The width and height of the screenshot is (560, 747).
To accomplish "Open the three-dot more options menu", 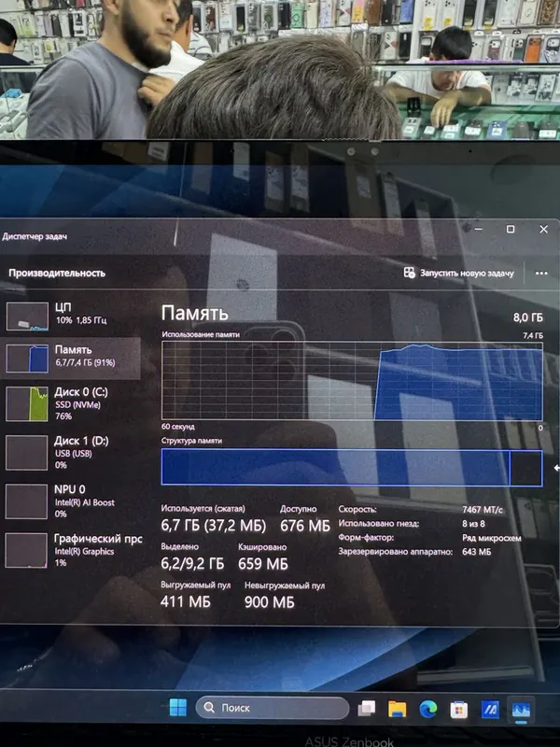I will click(541, 273).
